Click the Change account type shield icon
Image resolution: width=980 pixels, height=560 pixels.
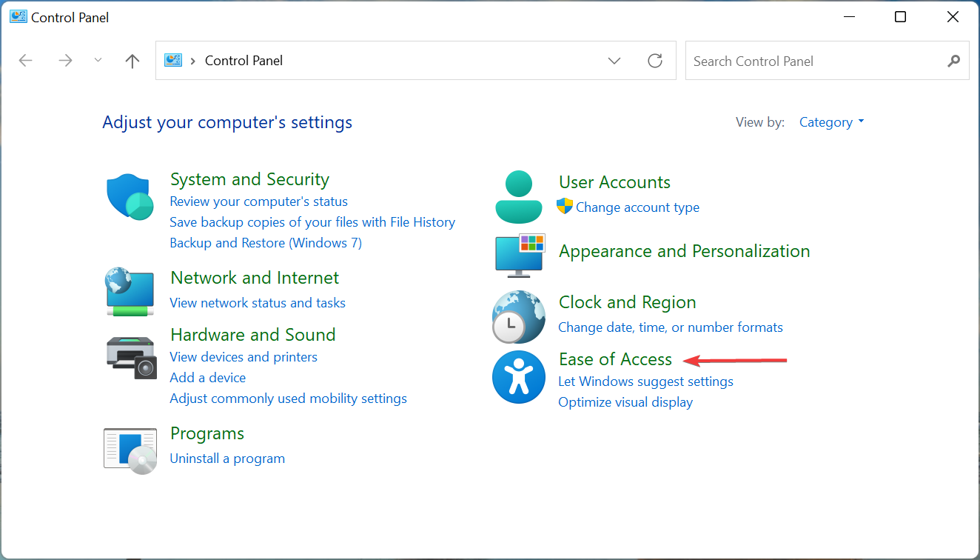pos(565,207)
